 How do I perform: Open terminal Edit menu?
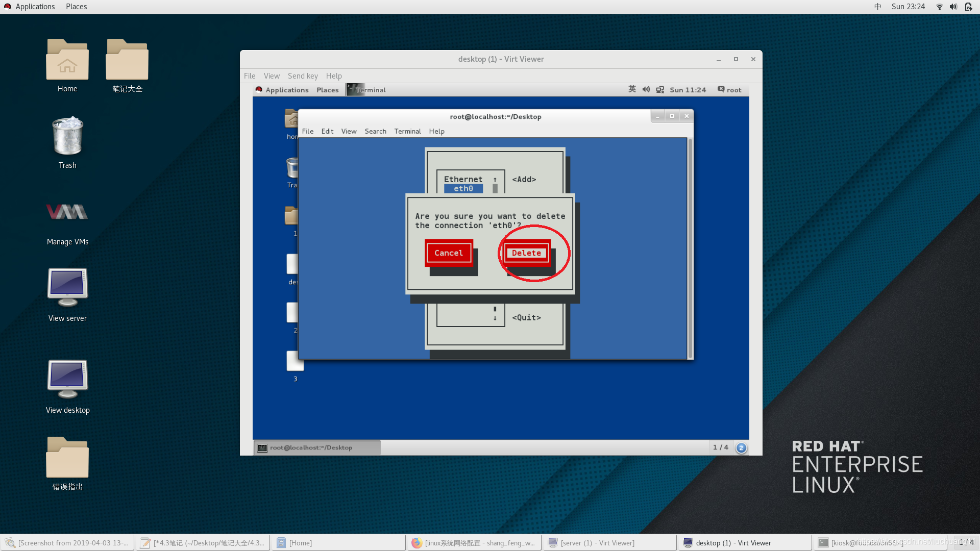click(327, 131)
